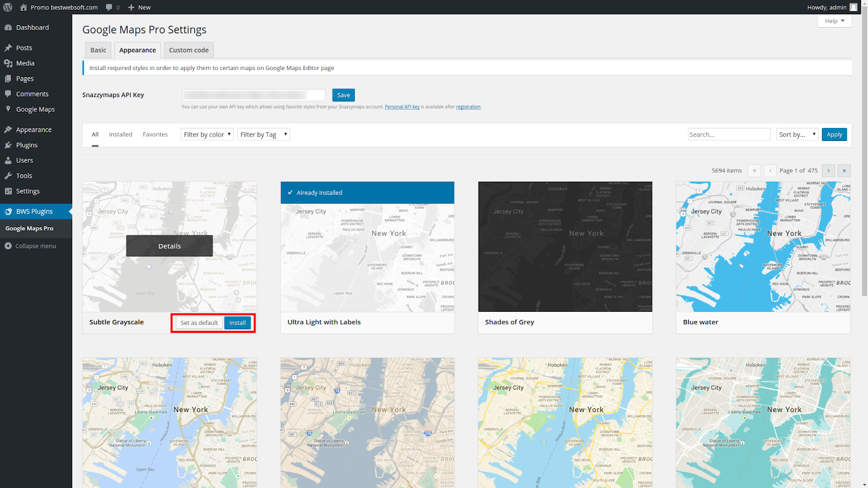Open the Filter by color dropdown
The image size is (868, 488).
pos(207,134)
